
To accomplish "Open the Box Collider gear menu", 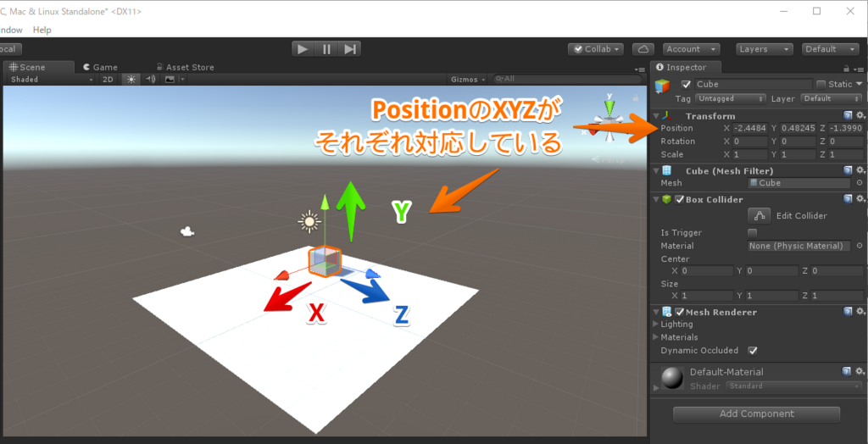I will tap(860, 199).
